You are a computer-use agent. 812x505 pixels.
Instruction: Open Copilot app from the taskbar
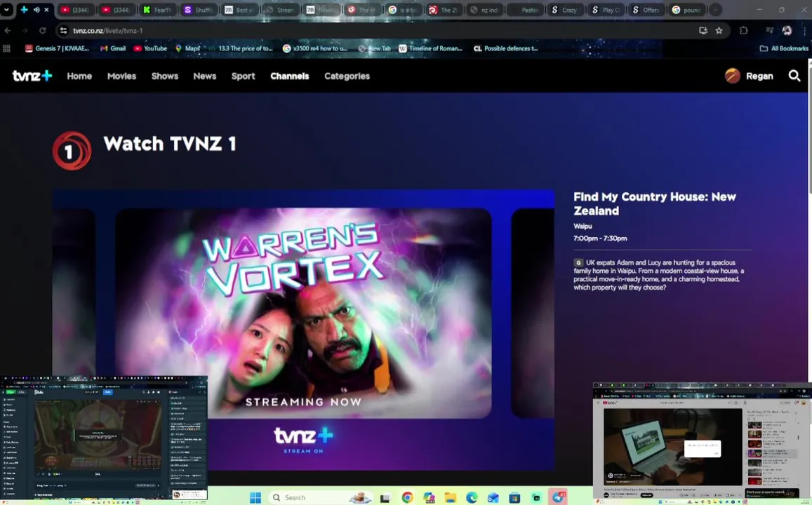429,497
